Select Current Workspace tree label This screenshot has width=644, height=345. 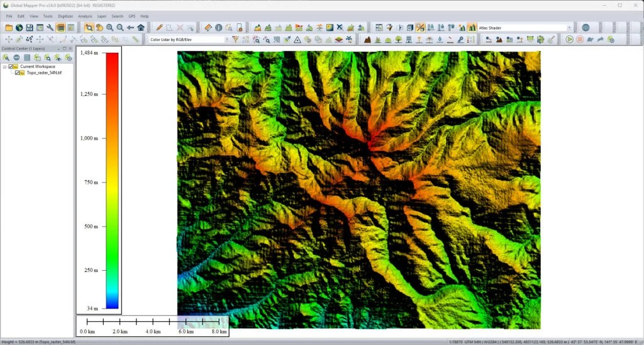click(37, 66)
